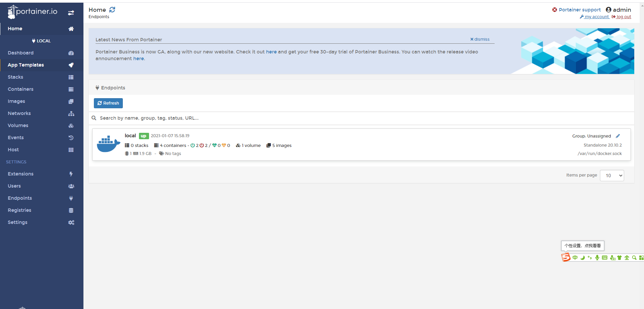Open Networks in the sidebar
This screenshot has width=644, height=309.
(42, 114)
